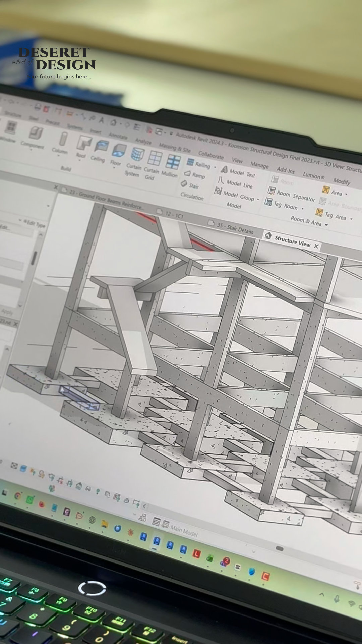362x644 pixels.
Task: Expand the Roof dropdown arrow
Action: [80, 160]
